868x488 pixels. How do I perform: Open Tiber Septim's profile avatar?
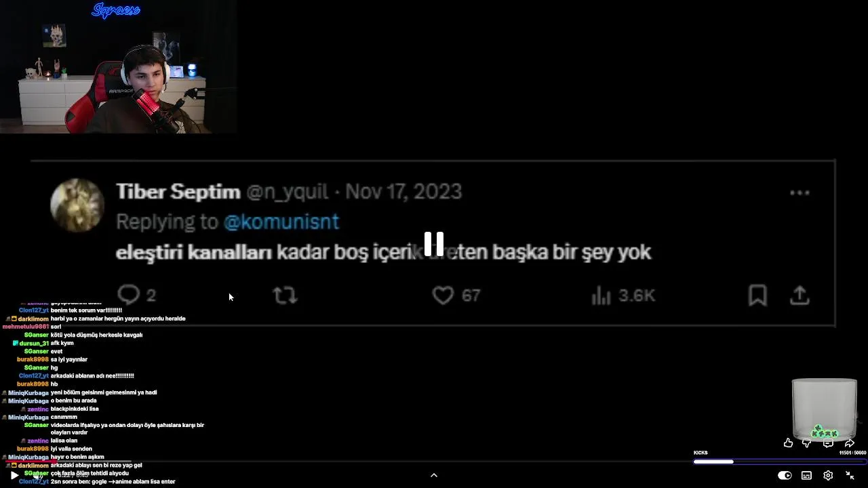coord(77,205)
